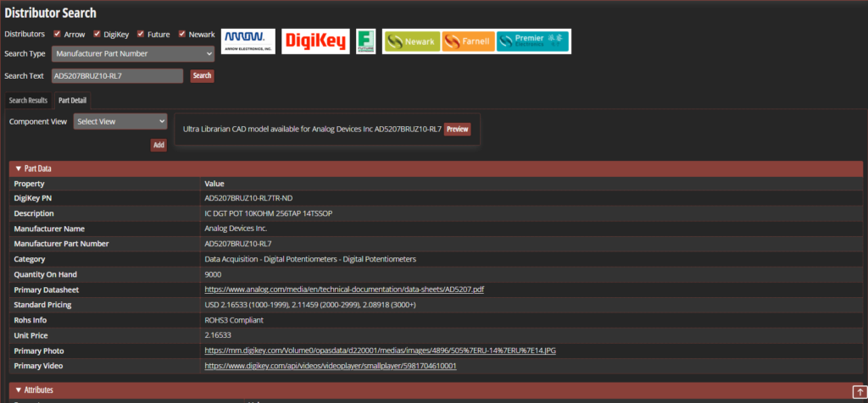The width and height of the screenshot is (868, 403).
Task: Click the Search button
Action: pyautogui.click(x=202, y=75)
